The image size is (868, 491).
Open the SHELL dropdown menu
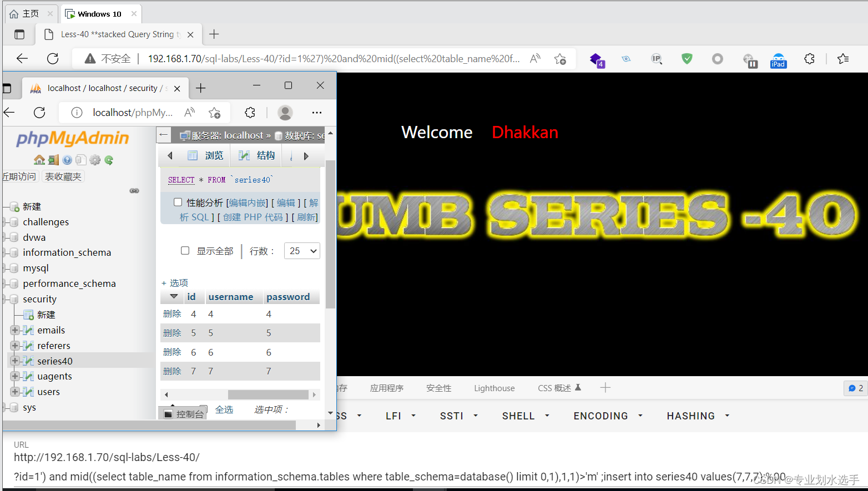526,416
